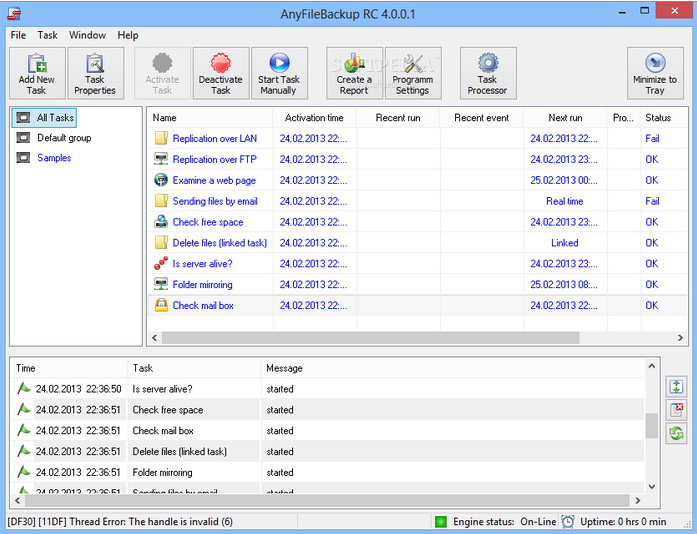Click the log panel scroll left arrow
The height and width of the screenshot is (534, 697).
[17, 500]
